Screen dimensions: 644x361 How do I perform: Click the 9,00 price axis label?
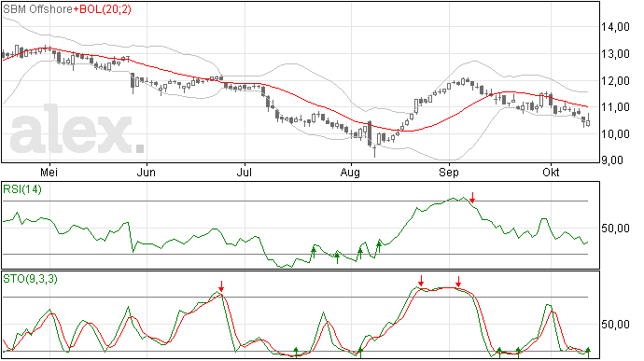pyautogui.click(x=612, y=160)
